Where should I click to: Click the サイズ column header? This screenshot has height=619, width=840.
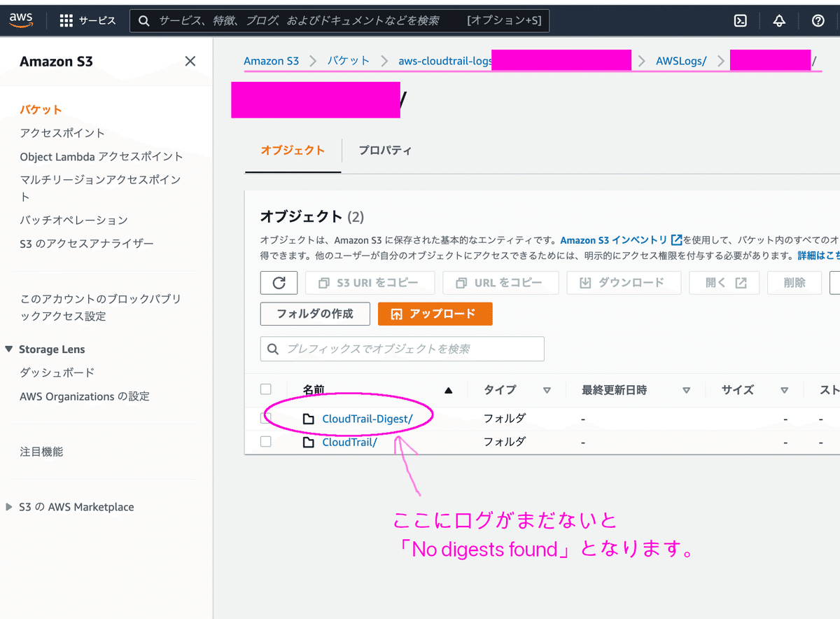[x=738, y=390]
